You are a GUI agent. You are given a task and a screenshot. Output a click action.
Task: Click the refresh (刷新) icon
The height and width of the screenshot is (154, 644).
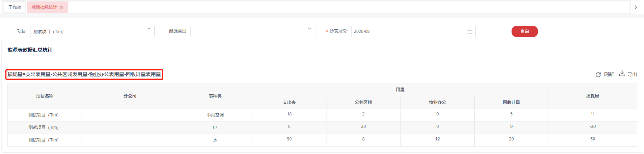coord(598,75)
